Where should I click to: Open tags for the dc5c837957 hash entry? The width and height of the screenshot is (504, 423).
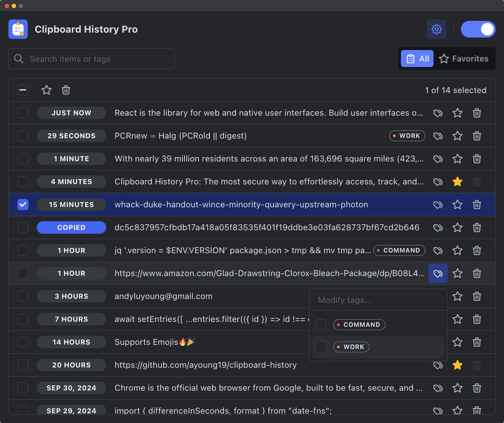point(438,227)
